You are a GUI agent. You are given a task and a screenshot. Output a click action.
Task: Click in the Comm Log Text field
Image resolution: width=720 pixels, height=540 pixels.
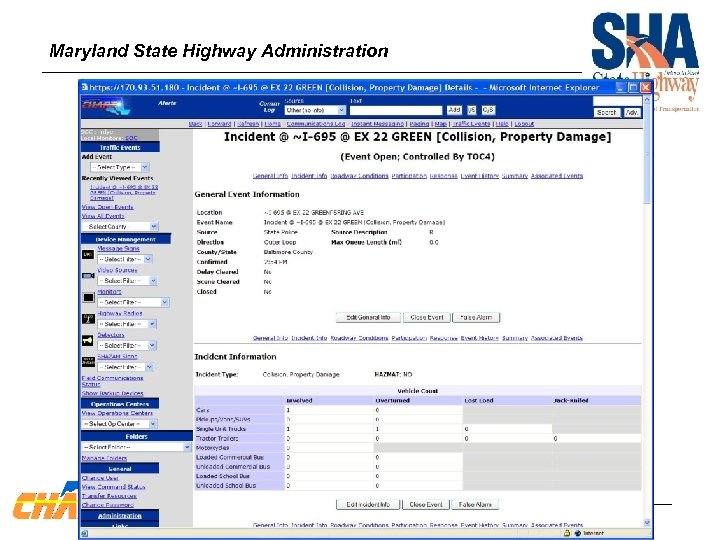(x=396, y=110)
